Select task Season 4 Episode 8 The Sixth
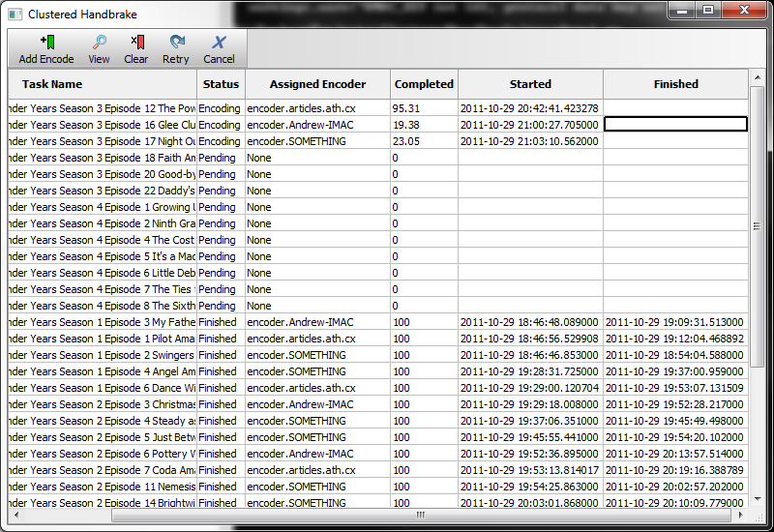Viewport: 774px width, 532px height. click(x=103, y=306)
